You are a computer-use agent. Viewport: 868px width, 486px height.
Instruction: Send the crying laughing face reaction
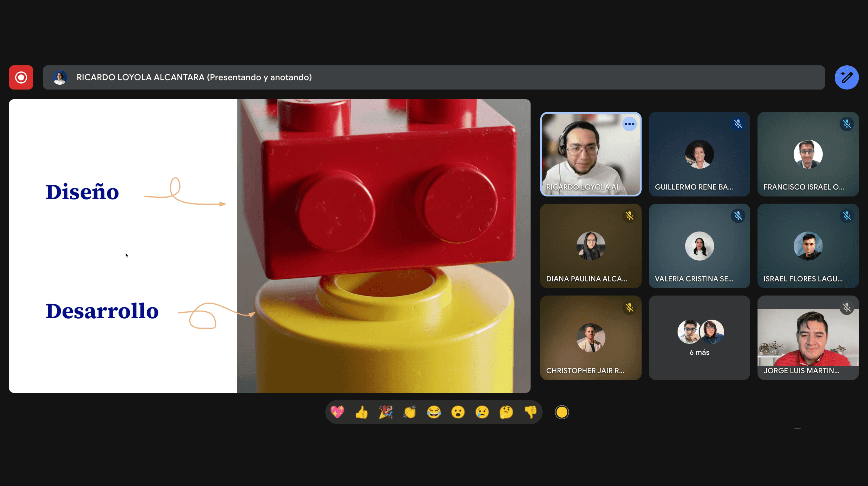(434, 412)
